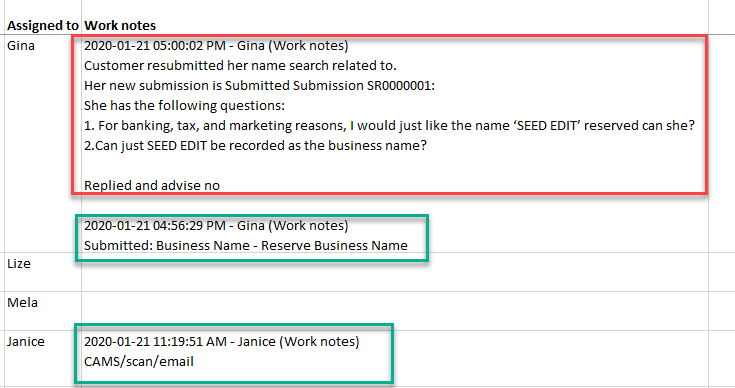Viewport: 735px width, 388px height.
Task: Click the 'Replied and advise no' line
Action: click(152, 186)
